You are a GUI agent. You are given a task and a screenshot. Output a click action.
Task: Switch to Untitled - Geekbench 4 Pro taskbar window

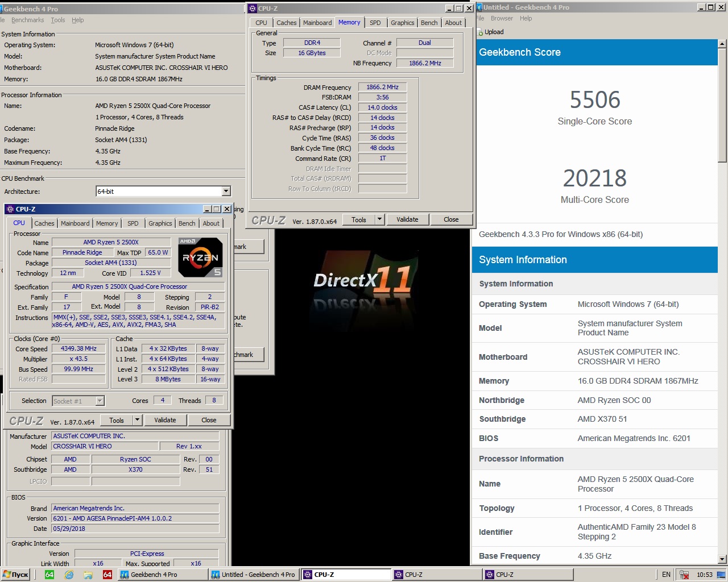(x=254, y=575)
